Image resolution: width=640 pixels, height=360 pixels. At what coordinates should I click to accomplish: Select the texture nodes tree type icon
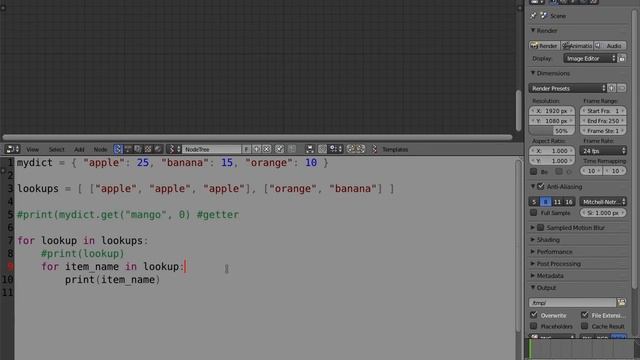148,149
